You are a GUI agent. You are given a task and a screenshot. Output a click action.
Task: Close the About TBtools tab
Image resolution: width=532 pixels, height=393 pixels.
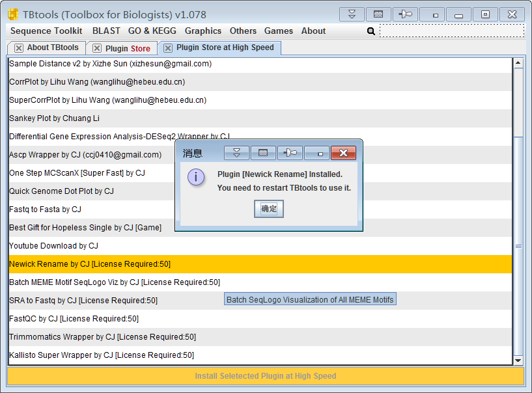(x=19, y=48)
